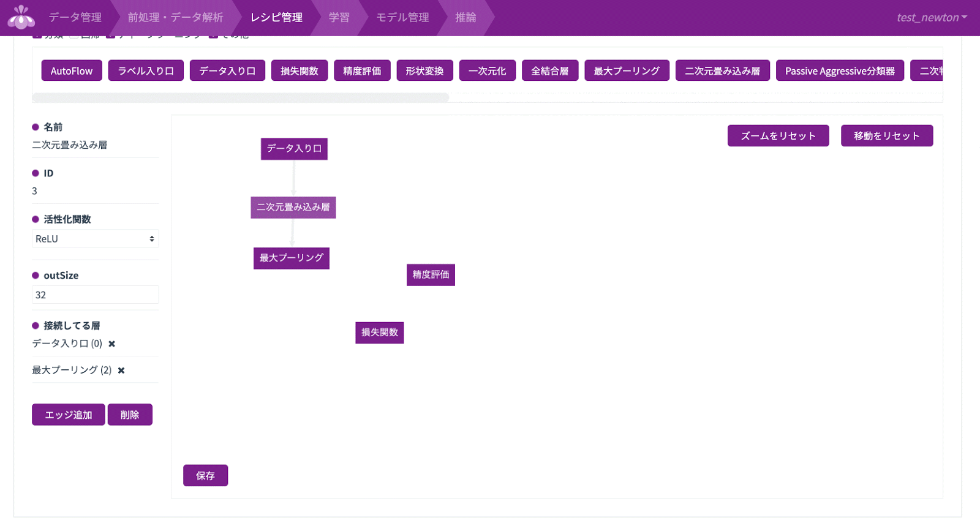Add a 全結合層 layer from the palette
This screenshot has height=523, width=980.
click(x=549, y=71)
